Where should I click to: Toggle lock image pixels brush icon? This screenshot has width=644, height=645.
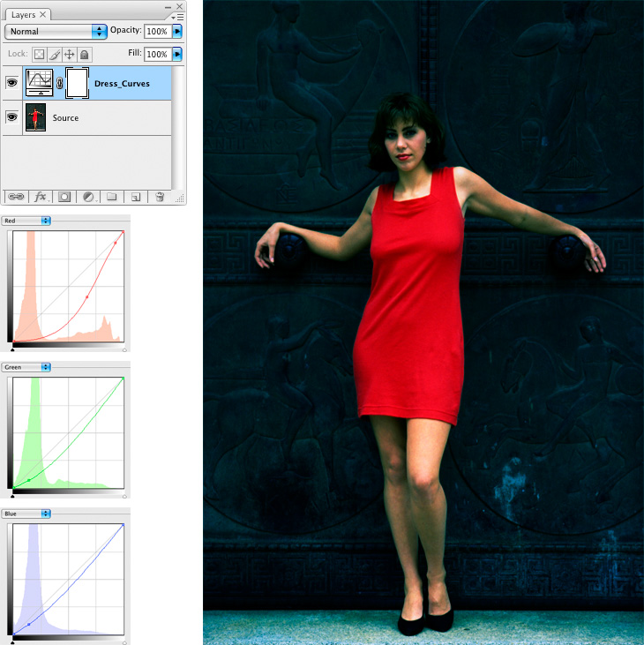tap(54, 55)
